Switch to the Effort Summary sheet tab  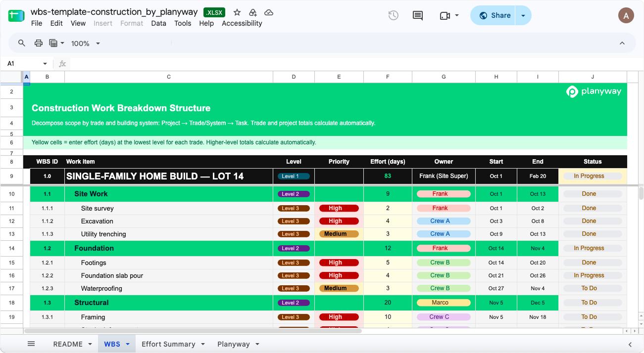(168, 344)
